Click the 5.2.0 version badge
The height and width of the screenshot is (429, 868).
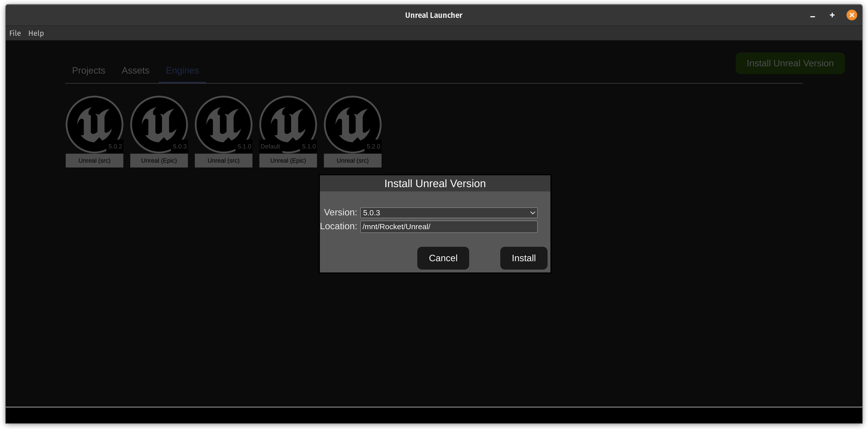[373, 146]
